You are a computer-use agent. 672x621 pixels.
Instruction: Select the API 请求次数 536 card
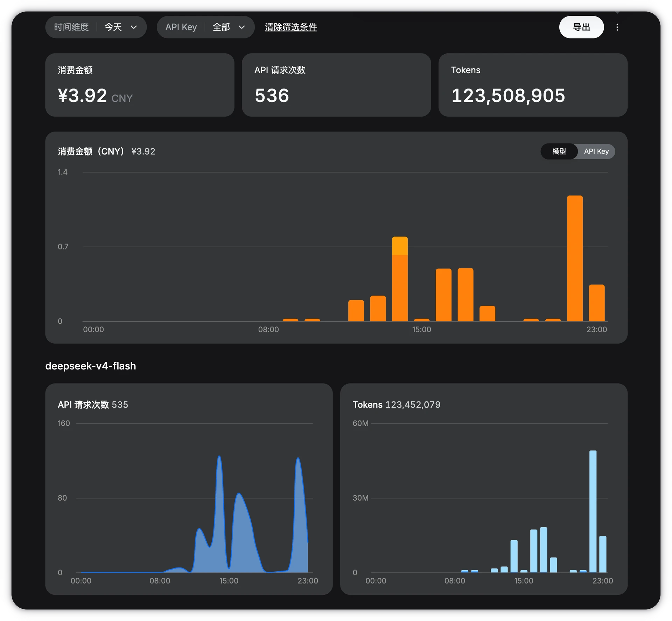coord(336,85)
